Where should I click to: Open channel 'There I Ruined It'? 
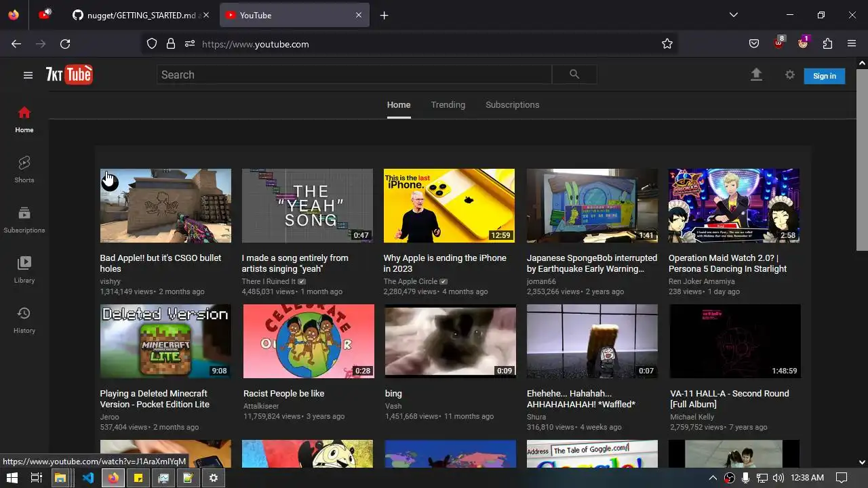coord(269,281)
